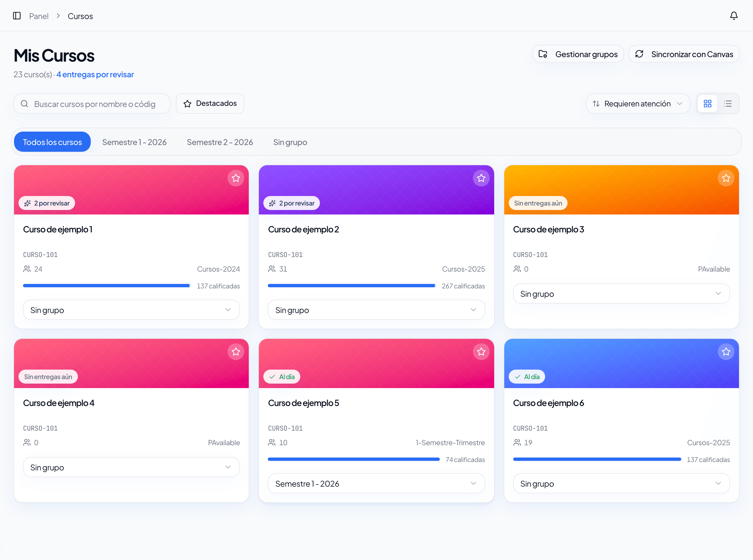The width and height of the screenshot is (753, 560).
Task: Toggle the Destacados filter
Action: point(210,103)
